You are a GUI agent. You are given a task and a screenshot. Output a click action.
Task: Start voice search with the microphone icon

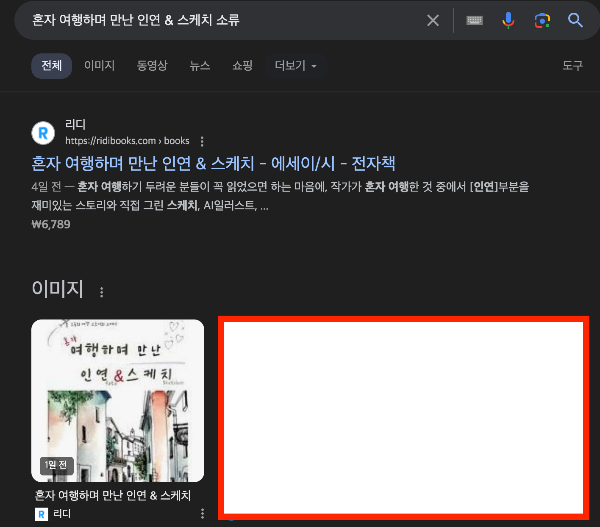(x=508, y=20)
